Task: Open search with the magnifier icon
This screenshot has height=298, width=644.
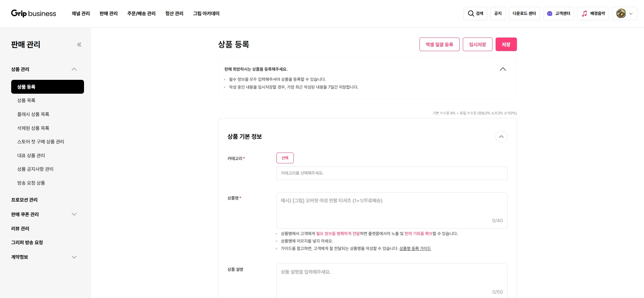Action: click(x=471, y=14)
